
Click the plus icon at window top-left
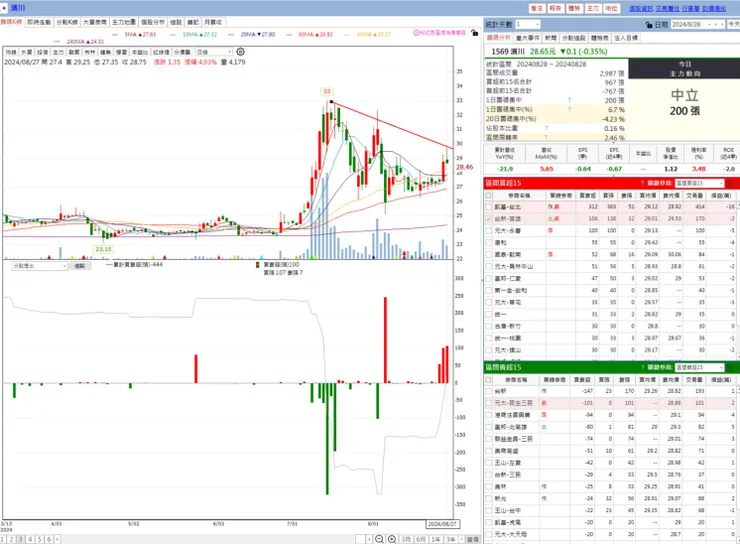(4, 8)
